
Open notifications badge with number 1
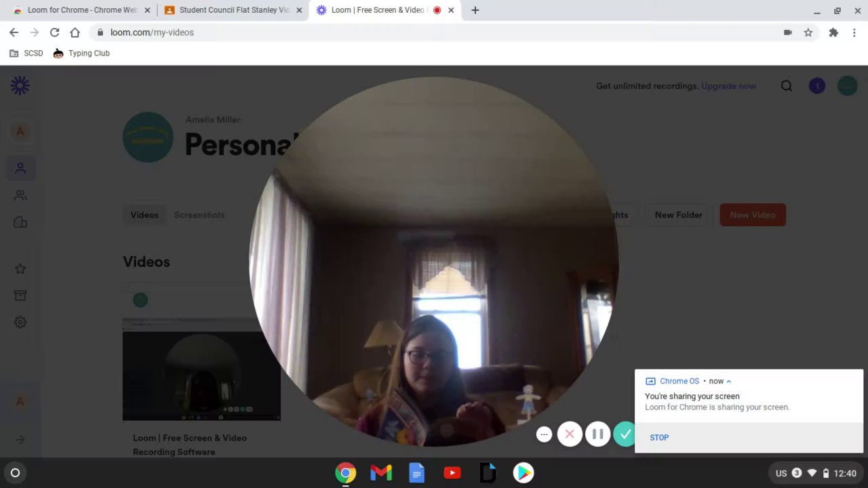(x=817, y=86)
